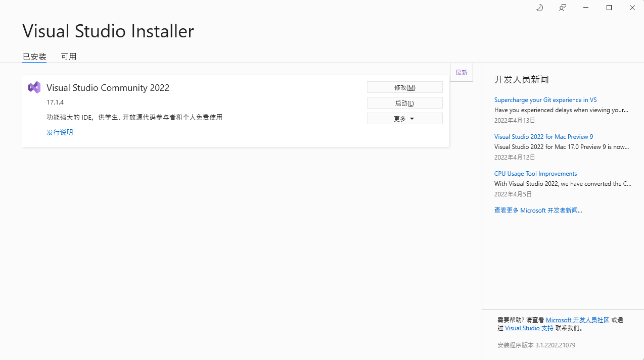Open the 发行说明 release notes link
The image size is (644, 360).
pos(60,132)
